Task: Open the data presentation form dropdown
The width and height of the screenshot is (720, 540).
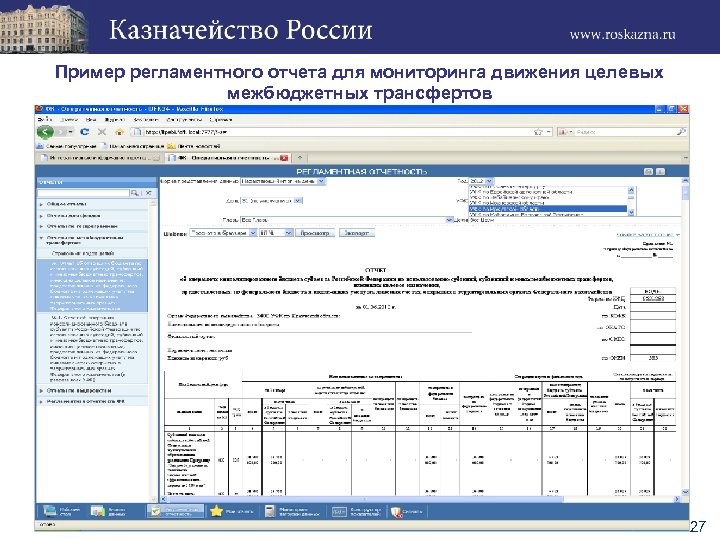Action: pyautogui.click(x=283, y=181)
